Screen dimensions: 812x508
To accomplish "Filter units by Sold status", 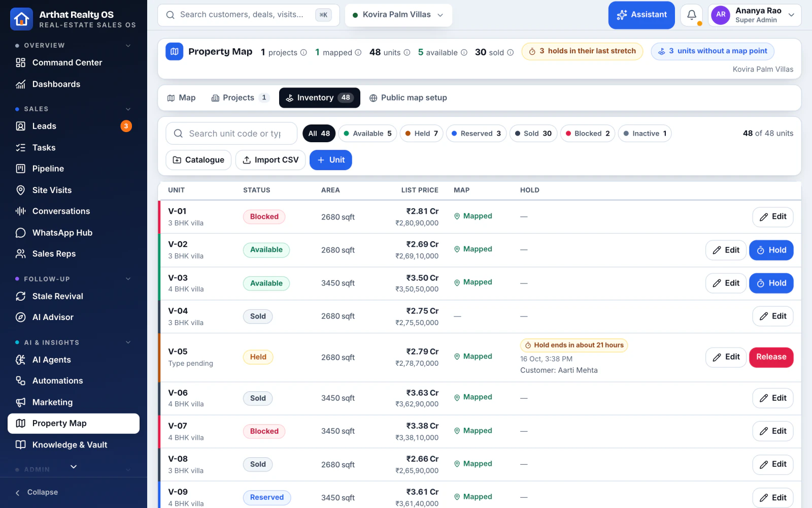I will pos(533,134).
